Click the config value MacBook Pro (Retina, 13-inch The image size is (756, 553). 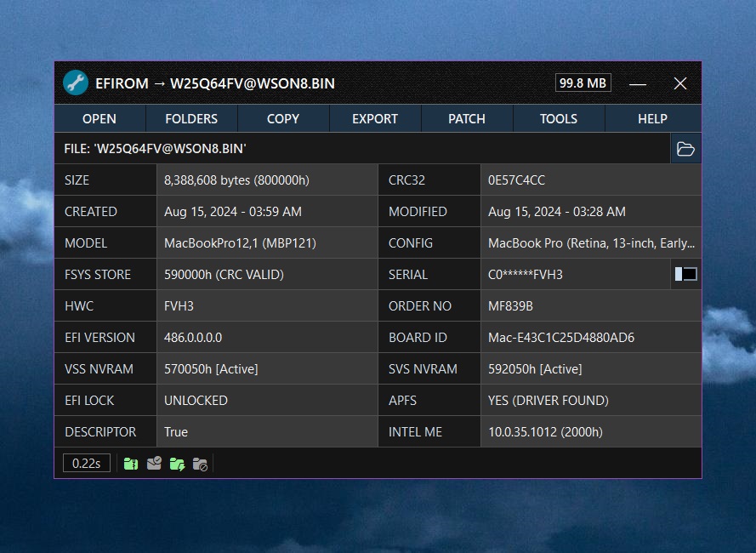[x=591, y=242]
